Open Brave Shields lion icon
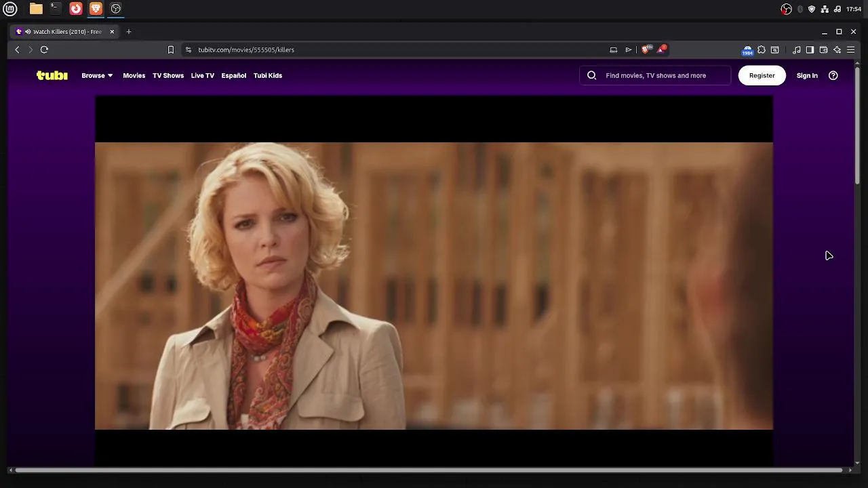The image size is (868, 488). pos(646,49)
